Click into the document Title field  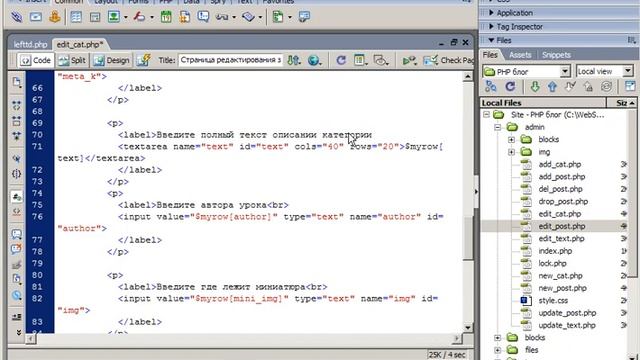[231, 60]
